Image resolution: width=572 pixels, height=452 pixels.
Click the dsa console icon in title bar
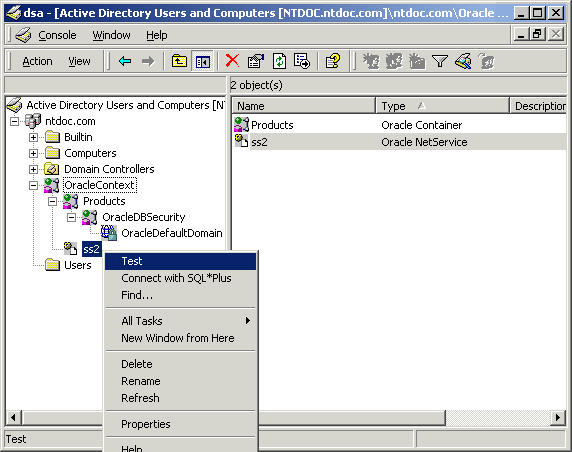coord(13,13)
